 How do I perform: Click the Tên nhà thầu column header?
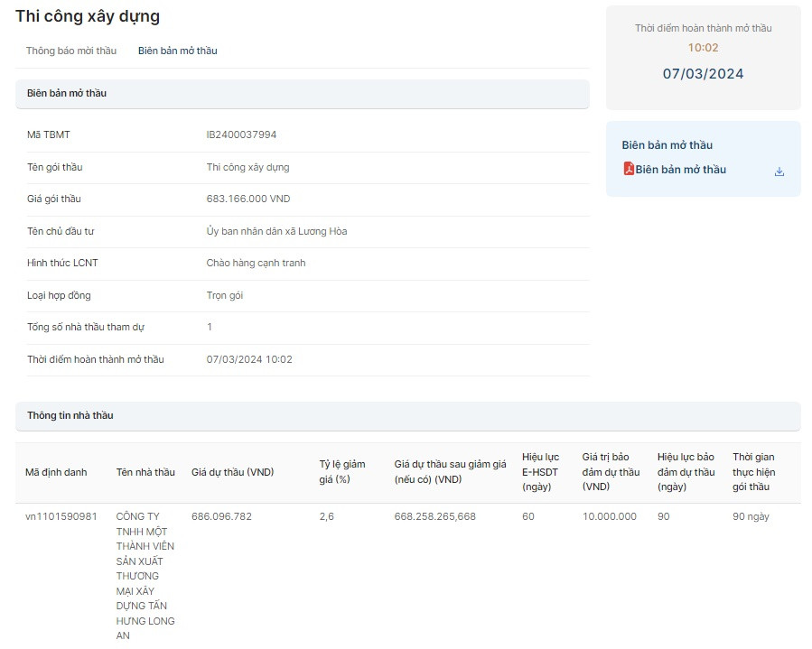coord(145,472)
